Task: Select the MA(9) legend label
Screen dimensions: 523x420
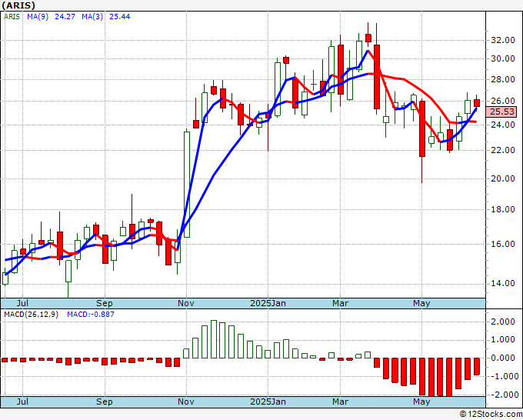Action: click(x=38, y=17)
